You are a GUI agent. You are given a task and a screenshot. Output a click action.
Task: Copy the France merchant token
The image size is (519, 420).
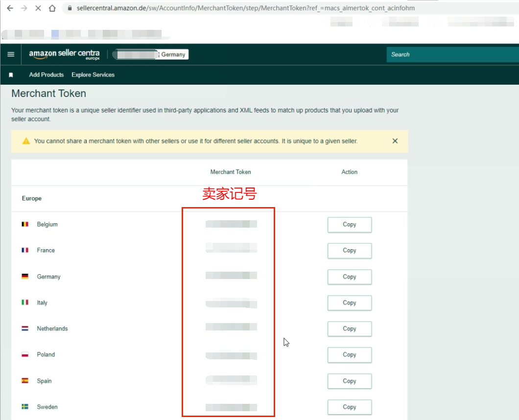pos(350,251)
